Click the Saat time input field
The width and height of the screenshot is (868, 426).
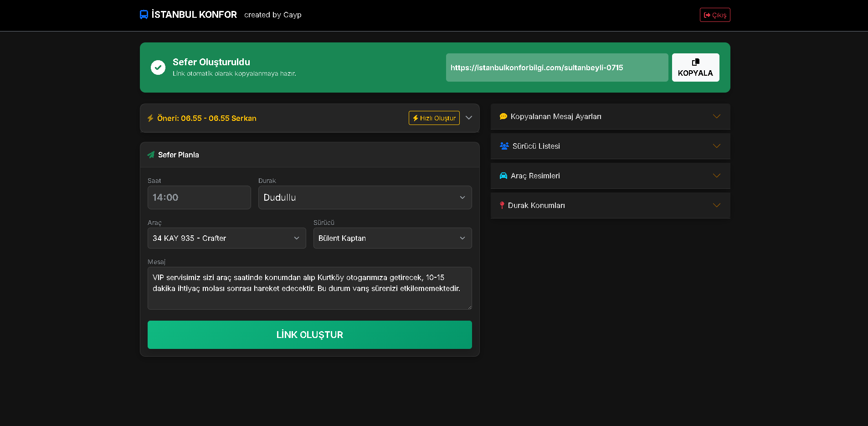[x=199, y=197]
